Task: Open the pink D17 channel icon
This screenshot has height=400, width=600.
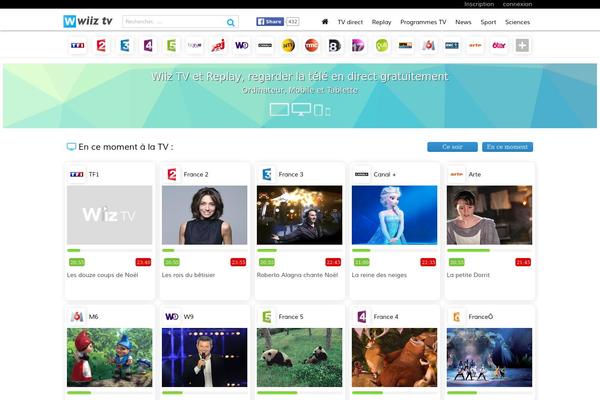Action: click(359, 46)
